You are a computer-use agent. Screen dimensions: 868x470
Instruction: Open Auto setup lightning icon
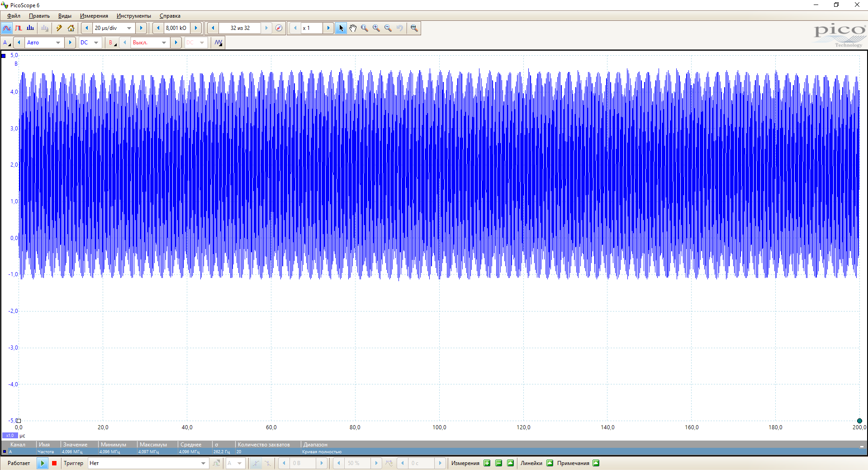[59, 28]
